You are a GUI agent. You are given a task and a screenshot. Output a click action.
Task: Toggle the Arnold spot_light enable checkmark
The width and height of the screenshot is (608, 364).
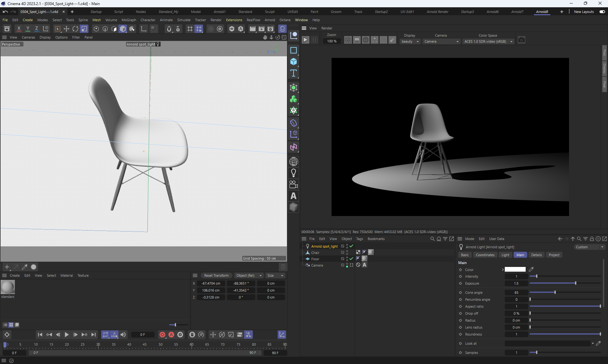click(x=351, y=246)
